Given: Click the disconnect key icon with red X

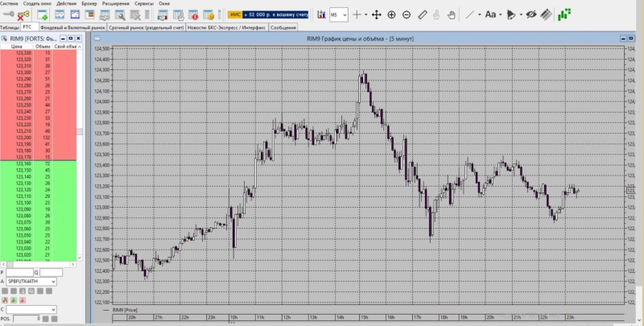Looking at the screenshot, I should (23, 15).
